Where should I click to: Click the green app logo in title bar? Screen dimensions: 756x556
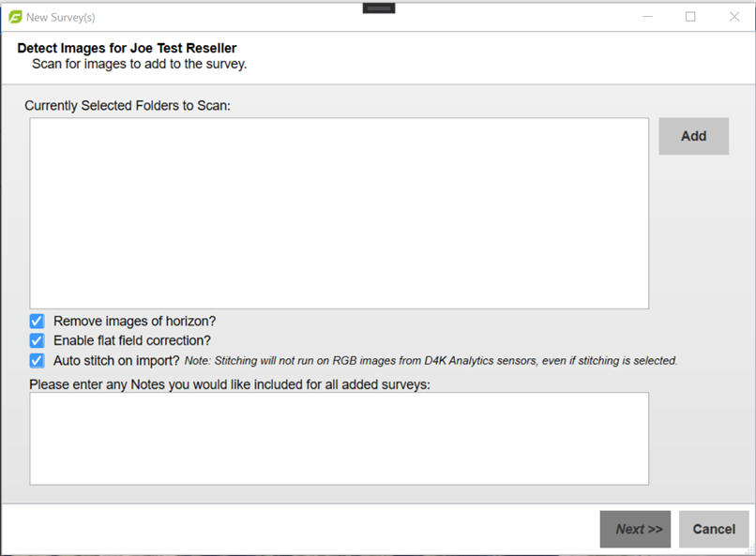tap(15, 17)
